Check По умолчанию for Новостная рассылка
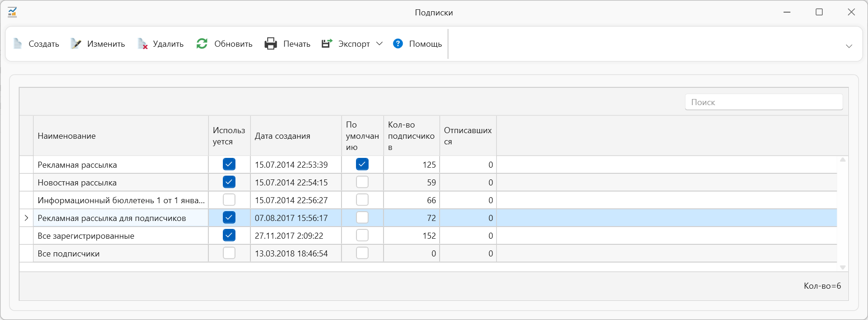Image resolution: width=868 pixels, height=320 pixels. coord(362,182)
